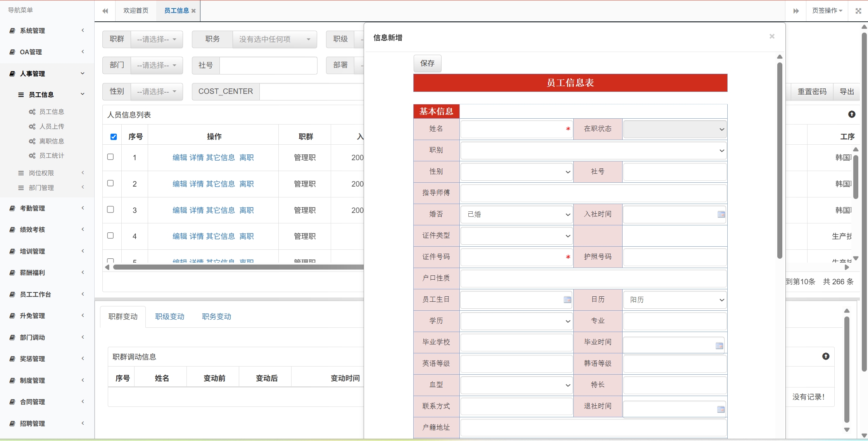The width and height of the screenshot is (868, 441).
Task: Uncheck the select-all checkbox in table header
Action: coord(113,137)
